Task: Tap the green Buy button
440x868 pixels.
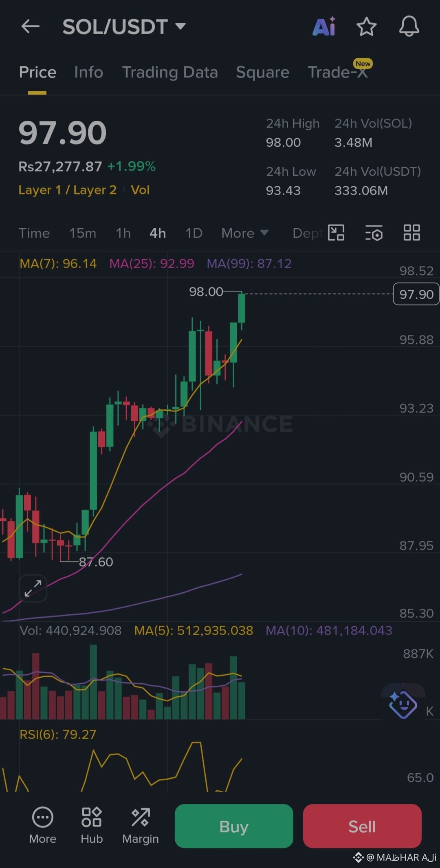Action: pos(234,826)
